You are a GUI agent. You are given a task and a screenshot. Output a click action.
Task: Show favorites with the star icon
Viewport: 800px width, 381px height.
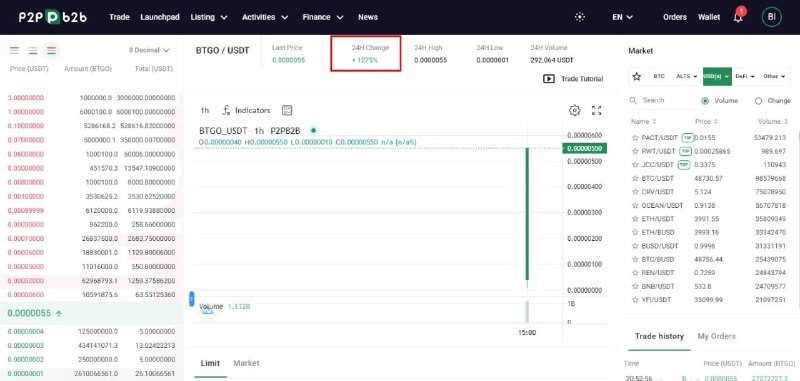click(637, 77)
